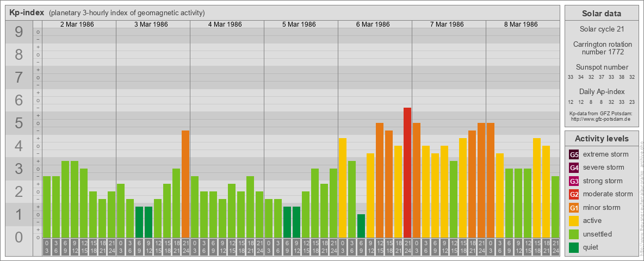The width and height of the screenshot is (644, 261).
Task: Click the '5 Mar 1986' date header
Action: pos(299,24)
